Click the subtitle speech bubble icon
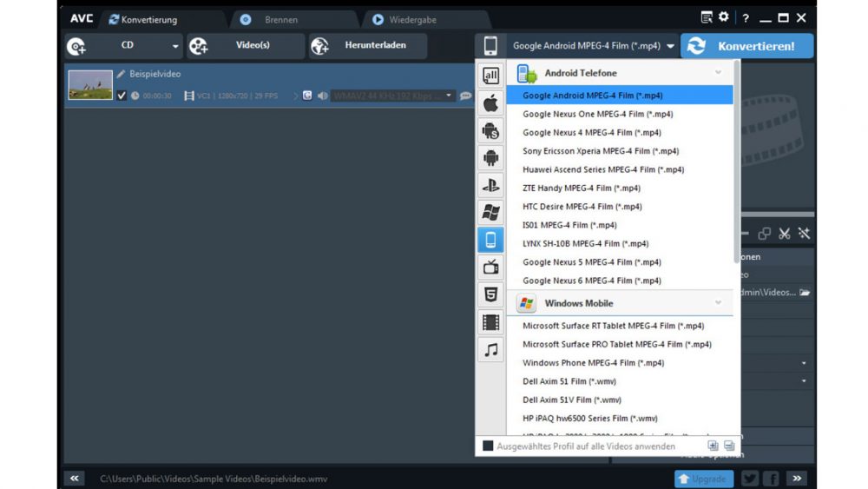The width and height of the screenshot is (868, 489). 465,96
